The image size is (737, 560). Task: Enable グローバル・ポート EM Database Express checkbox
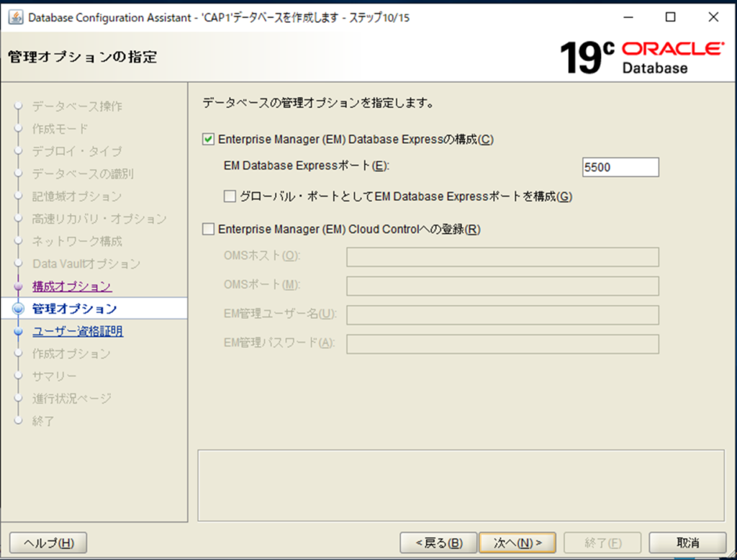(230, 196)
